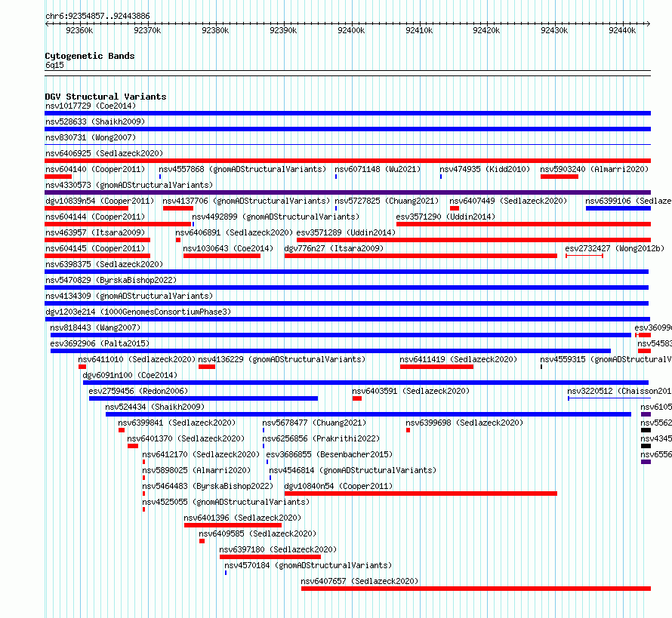This screenshot has height=618, width=672.
Task: Click esv3686855 (Besenbacher2015) label
Action: point(329,454)
